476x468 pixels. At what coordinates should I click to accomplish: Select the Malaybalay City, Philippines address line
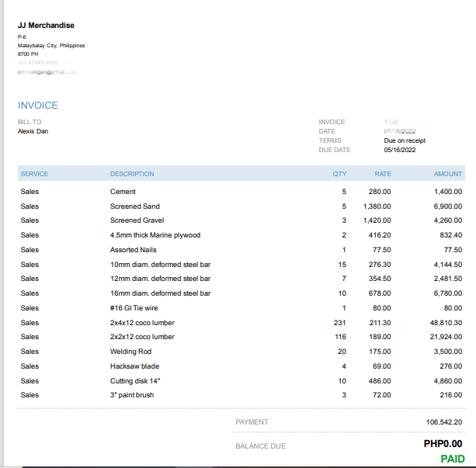pyautogui.click(x=51, y=46)
